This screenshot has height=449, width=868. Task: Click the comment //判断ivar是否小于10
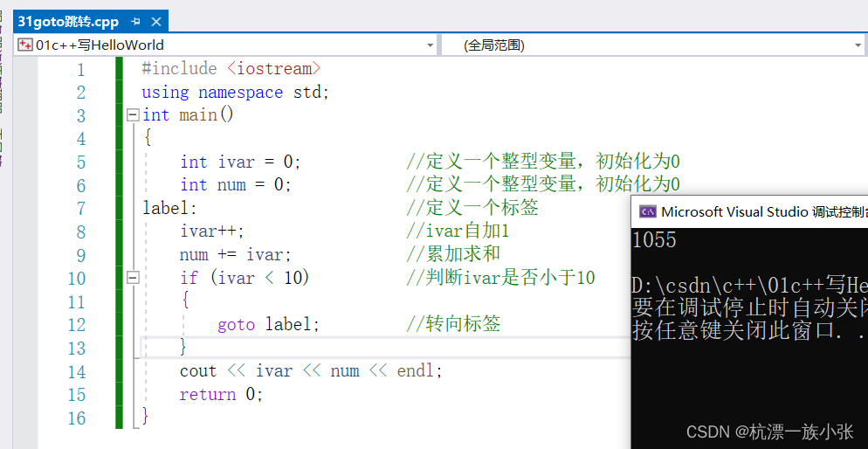point(500,278)
